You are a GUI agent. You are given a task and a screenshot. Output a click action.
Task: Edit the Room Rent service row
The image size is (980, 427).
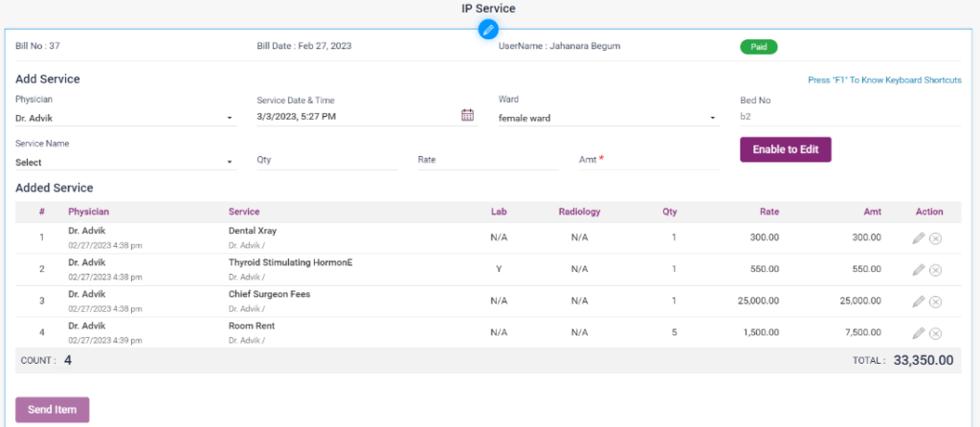[x=918, y=333]
